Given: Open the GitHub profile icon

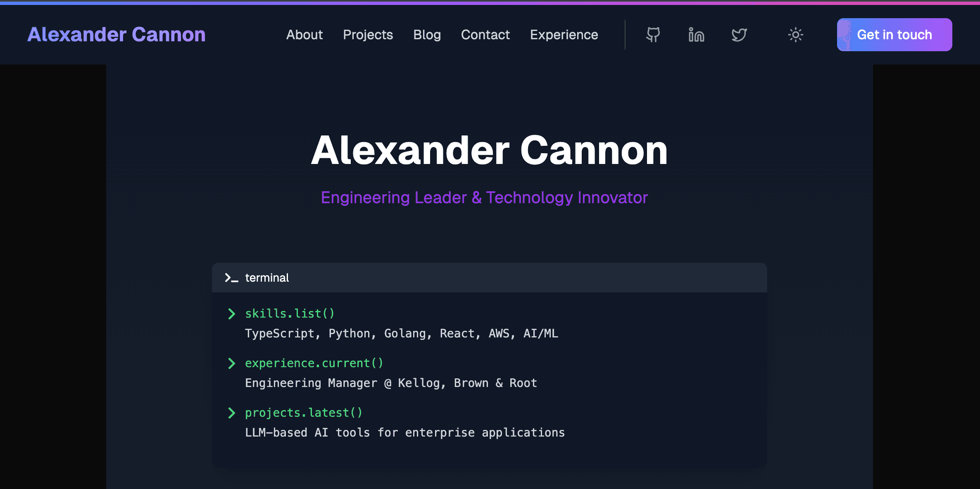Looking at the screenshot, I should (653, 35).
